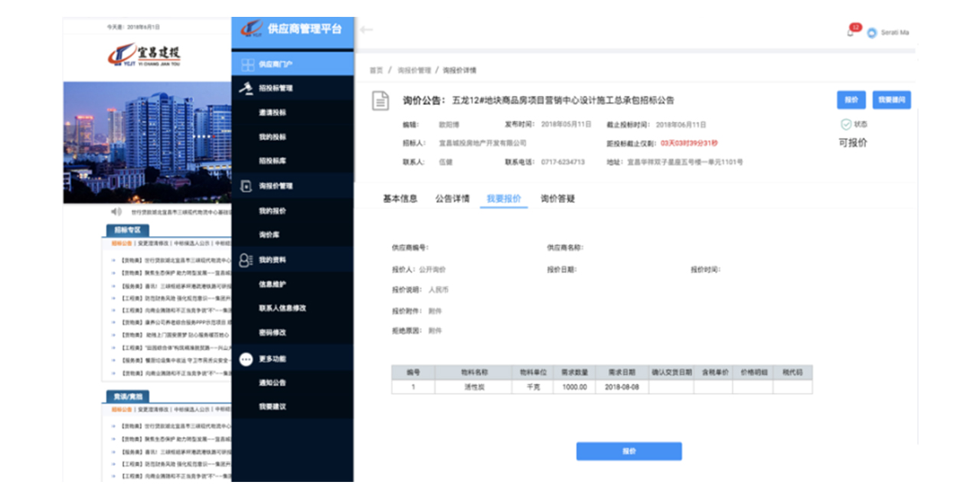Click the 供应商管理平台 logo icon
This screenshot has width=980, height=495.
pyautogui.click(x=251, y=30)
